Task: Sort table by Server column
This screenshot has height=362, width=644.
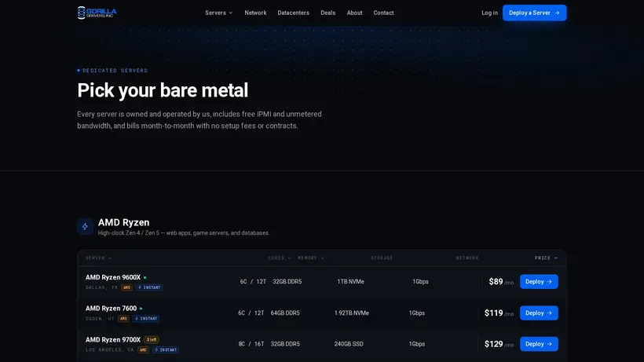Action: (x=99, y=258)
